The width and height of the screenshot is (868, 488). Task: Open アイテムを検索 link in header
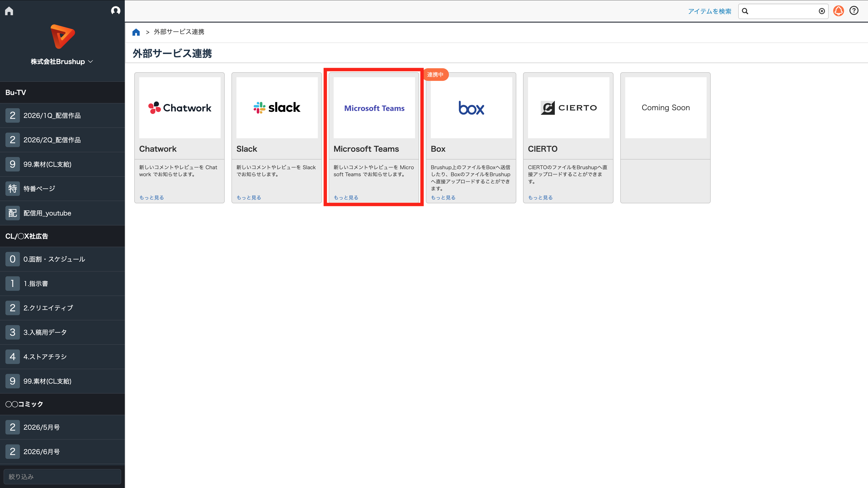pyautogui.click(x=710, y=12)
